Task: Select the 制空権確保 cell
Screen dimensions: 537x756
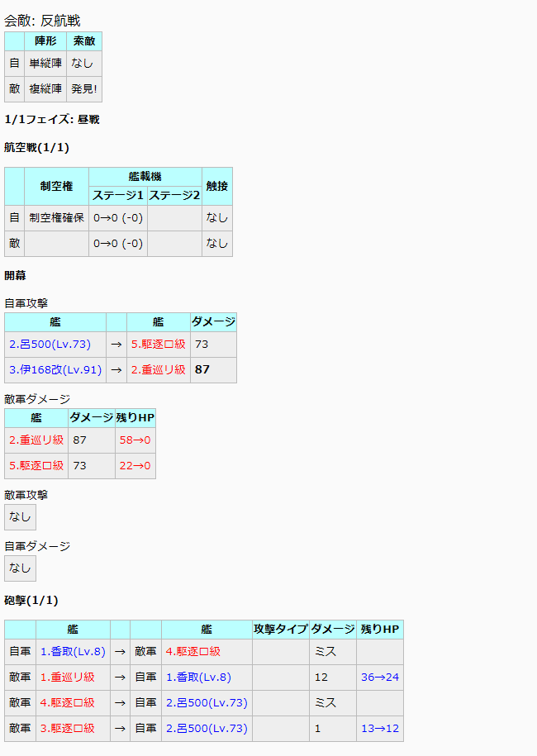Action: pyautogui.click(x=56, y=218)
